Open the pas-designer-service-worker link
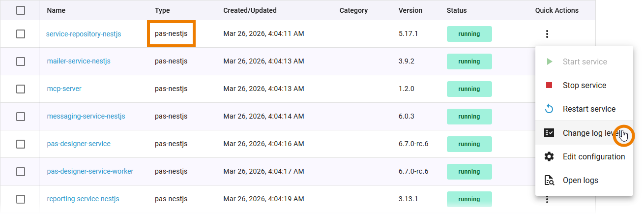Screen dimensions: 644x214 [x=90, y=172]
